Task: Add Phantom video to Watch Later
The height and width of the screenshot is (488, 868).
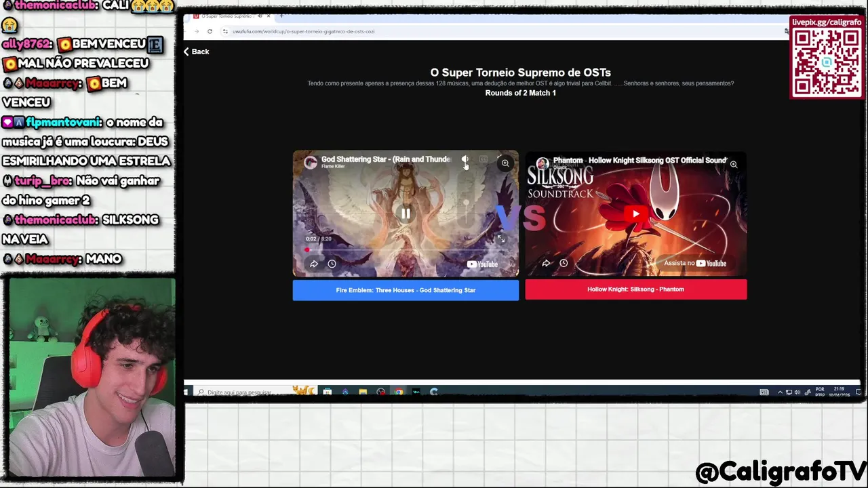Action: [x=564, y=263]
